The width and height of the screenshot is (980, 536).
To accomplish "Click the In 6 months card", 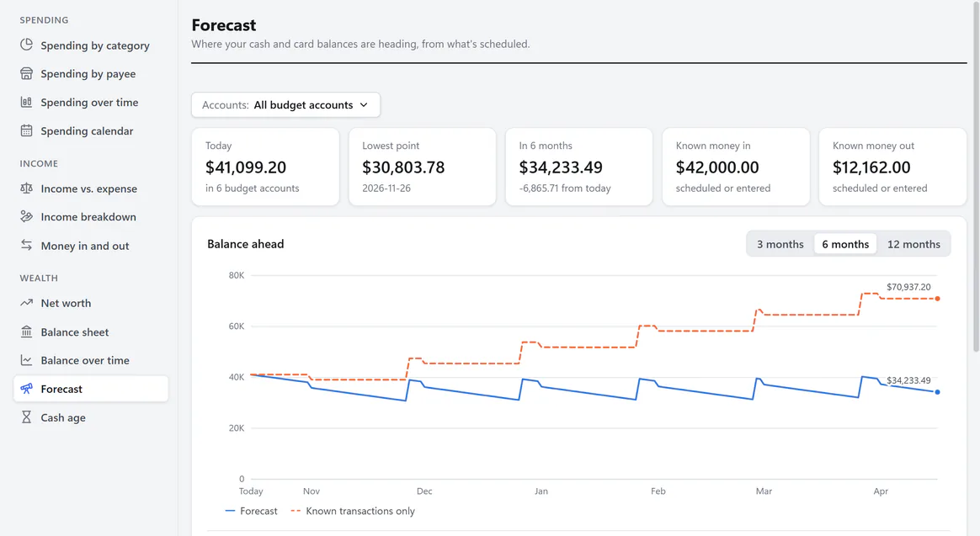I will 578,167.
